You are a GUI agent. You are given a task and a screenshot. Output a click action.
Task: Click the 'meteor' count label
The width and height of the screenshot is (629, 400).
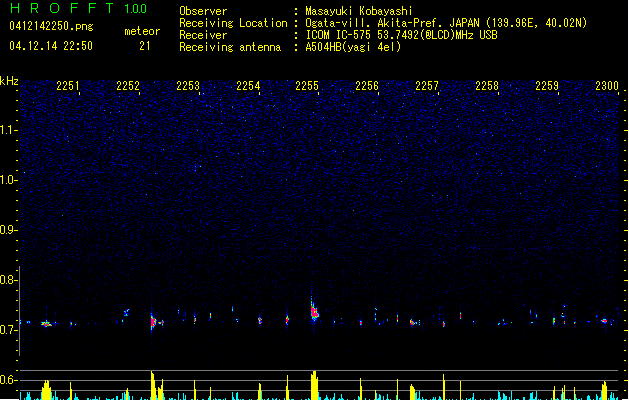(x=142, y=31)
